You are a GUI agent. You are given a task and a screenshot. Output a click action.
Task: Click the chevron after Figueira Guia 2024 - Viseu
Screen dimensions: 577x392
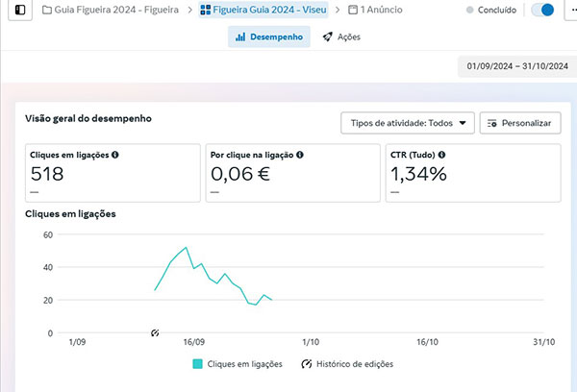pos(338,10)
